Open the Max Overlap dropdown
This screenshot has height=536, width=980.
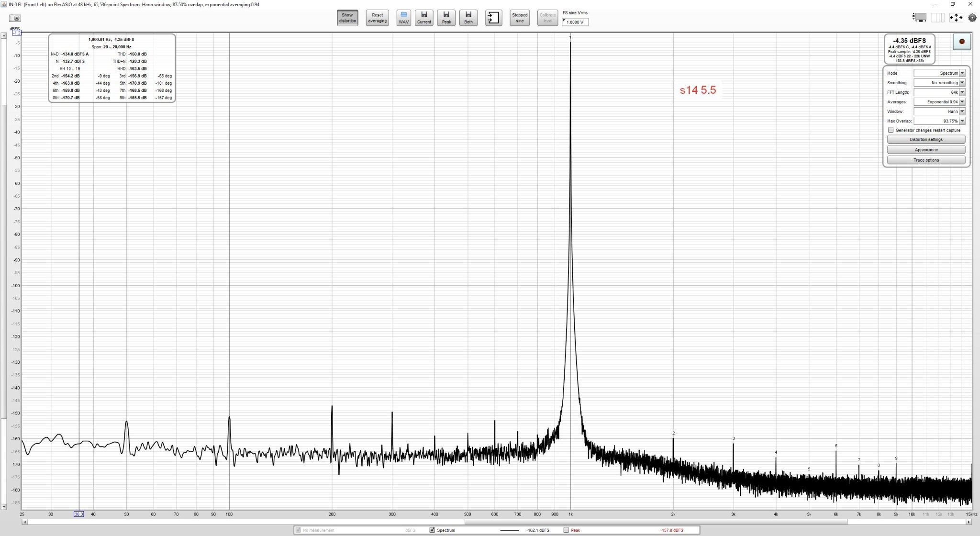(x=939, y=121)
